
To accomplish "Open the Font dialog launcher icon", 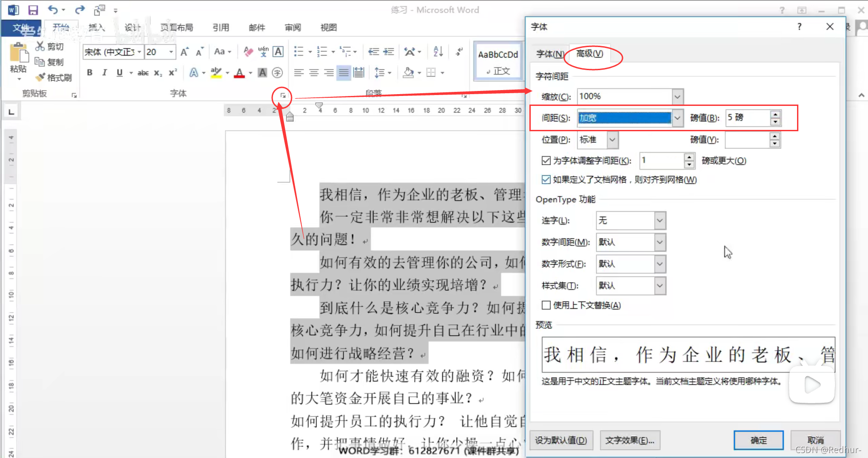I will tap(282, 95).
